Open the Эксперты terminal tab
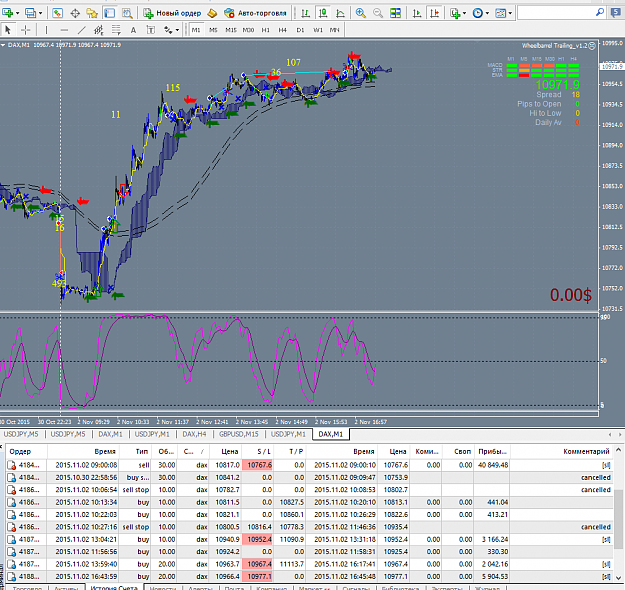 point(447,588)
